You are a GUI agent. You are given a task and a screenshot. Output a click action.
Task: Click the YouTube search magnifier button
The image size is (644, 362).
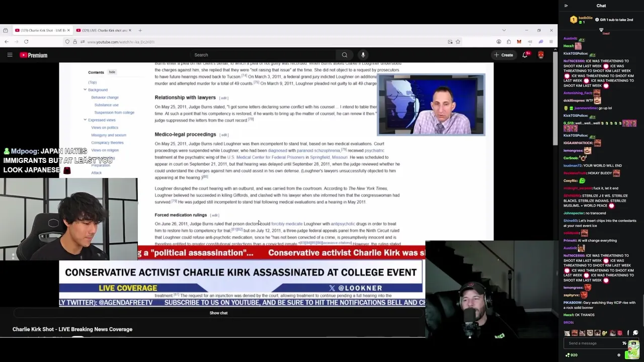[x=345, y=55]
